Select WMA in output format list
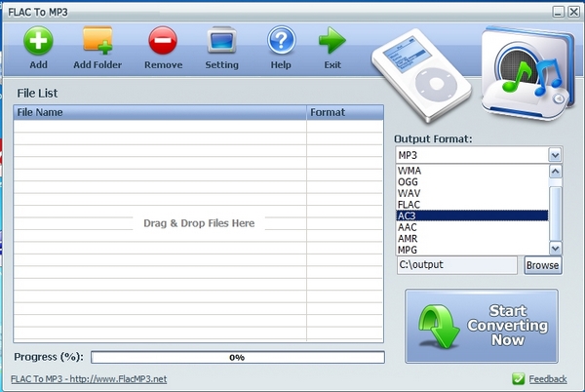 [x=472, y=171]
